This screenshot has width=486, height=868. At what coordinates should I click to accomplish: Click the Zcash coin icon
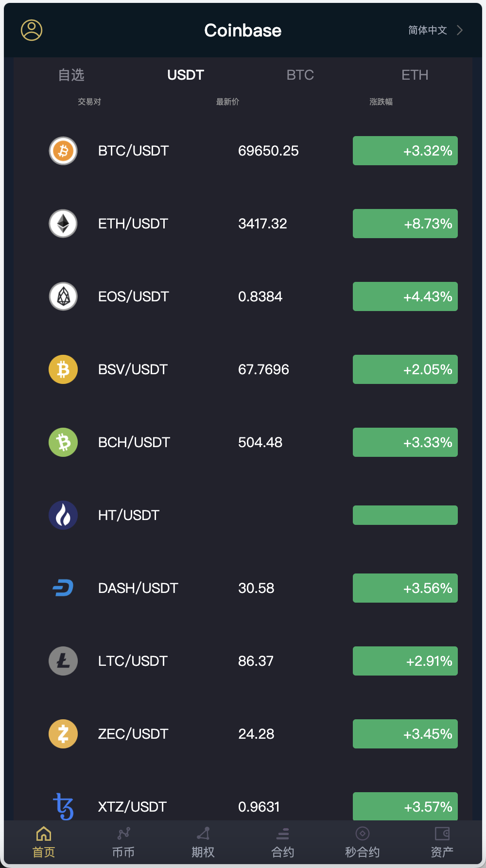[63, 734]
